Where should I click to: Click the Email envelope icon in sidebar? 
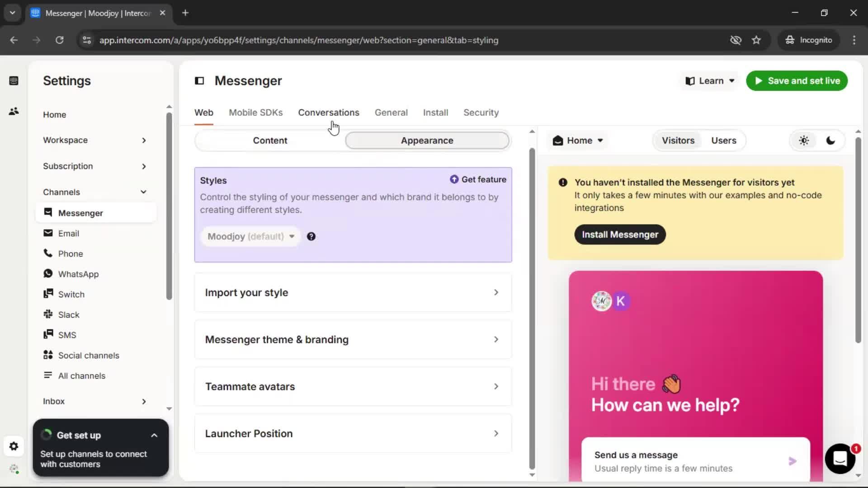coord(48,233)
